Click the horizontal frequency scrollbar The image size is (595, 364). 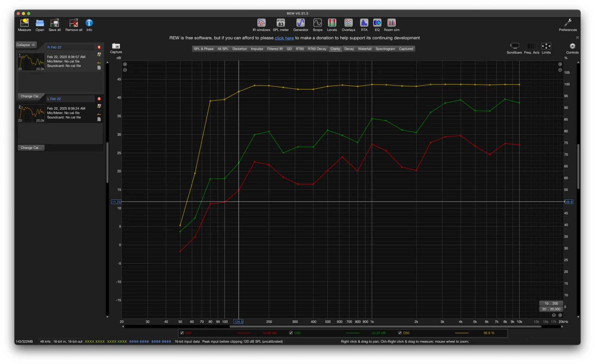[x=385, y=327]
